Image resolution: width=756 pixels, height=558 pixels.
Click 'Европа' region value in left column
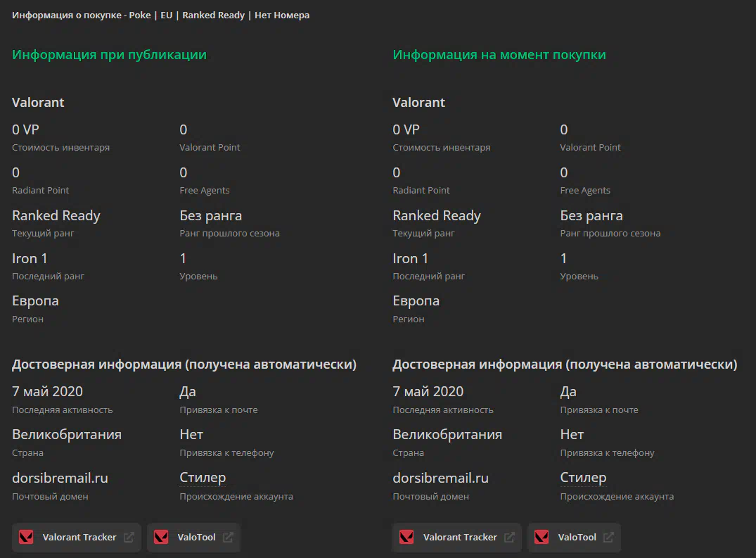[35, 301]
